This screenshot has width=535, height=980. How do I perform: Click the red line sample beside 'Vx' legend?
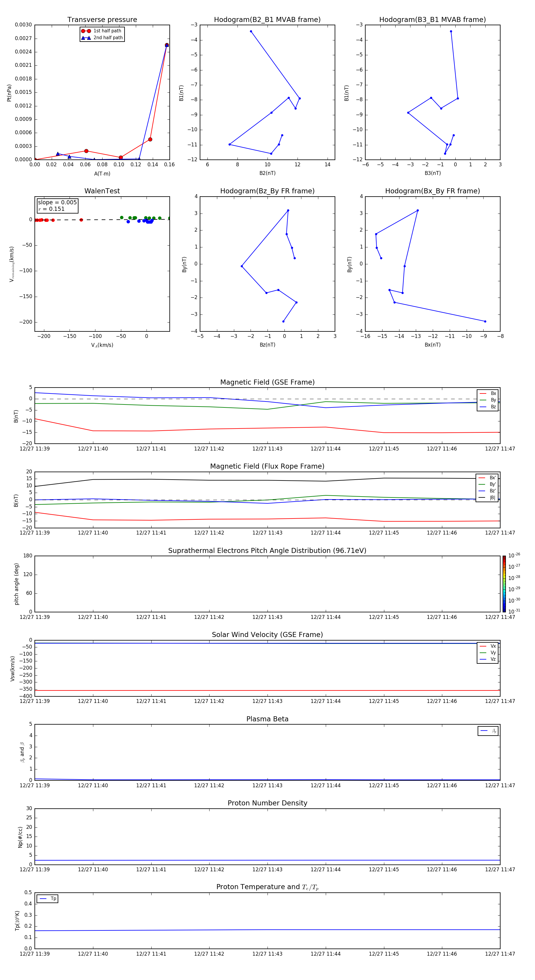click(x=483, y=646)
